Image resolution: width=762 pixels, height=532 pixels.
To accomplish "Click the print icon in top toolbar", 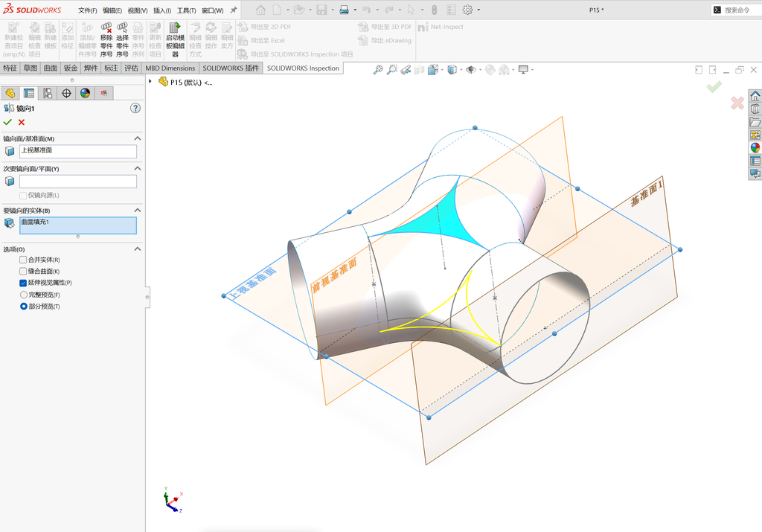I will 344,10.
